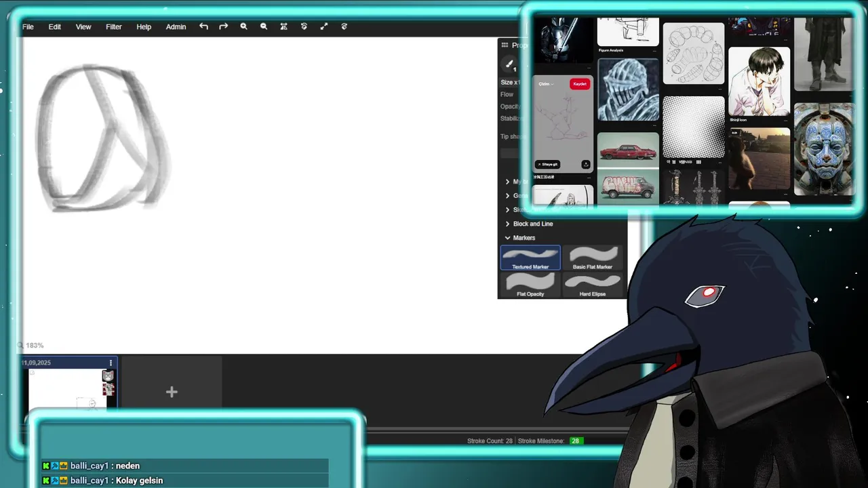
Task: Open the three-dot menu on 11,09,2025 canvas
Action: tap(111, 363)
